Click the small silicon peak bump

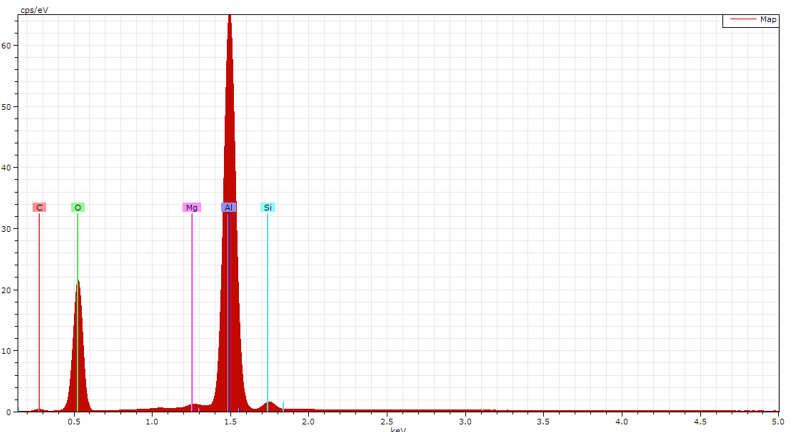point(269,406)
